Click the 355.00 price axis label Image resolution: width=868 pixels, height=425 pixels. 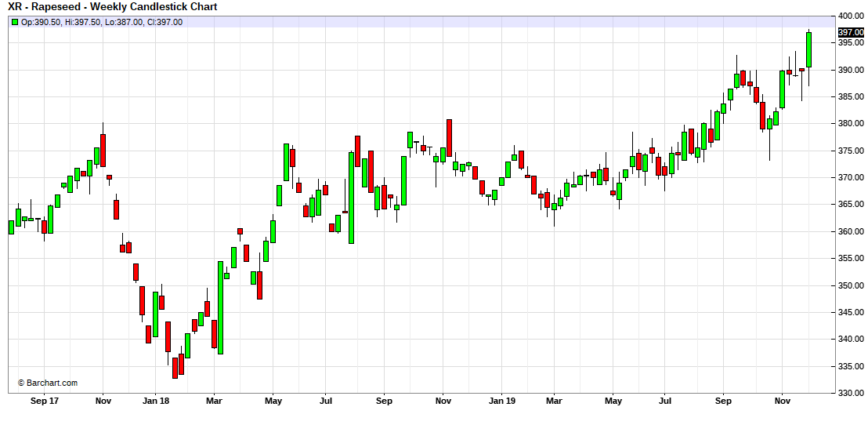click(x=851, y=258)
